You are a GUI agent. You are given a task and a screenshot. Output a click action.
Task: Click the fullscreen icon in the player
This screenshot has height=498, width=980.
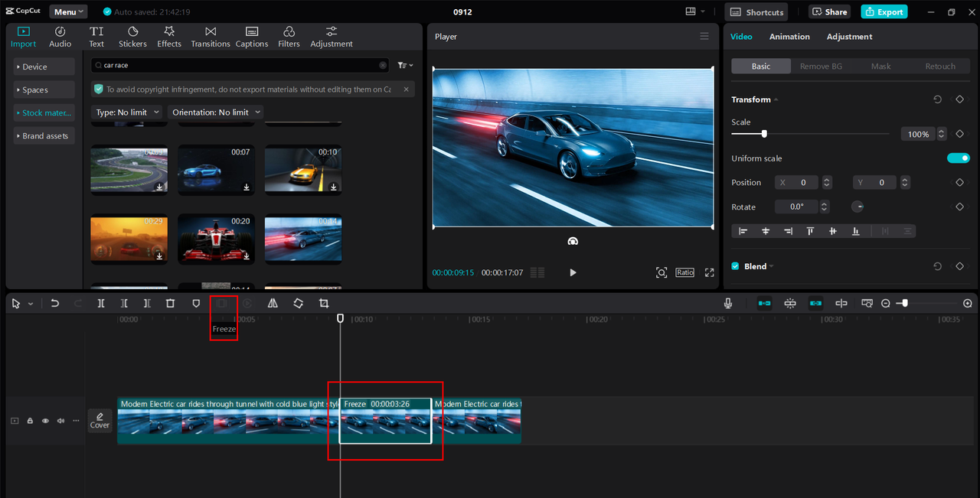[x=710, y=272]
